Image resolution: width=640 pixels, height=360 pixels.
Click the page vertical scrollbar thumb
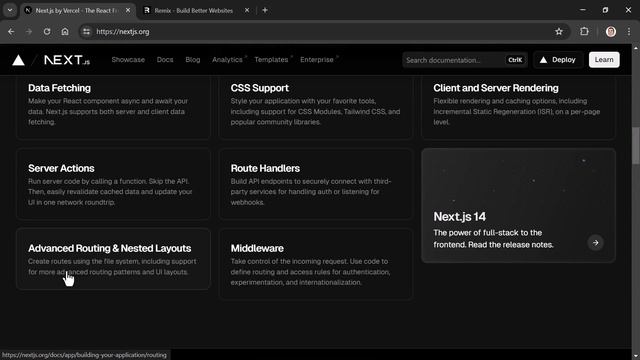point(636,146)
